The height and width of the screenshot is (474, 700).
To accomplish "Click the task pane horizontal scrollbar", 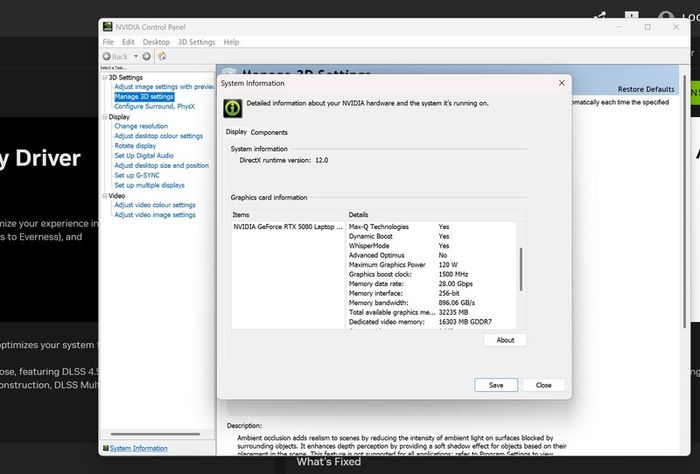I will (155, 434).
